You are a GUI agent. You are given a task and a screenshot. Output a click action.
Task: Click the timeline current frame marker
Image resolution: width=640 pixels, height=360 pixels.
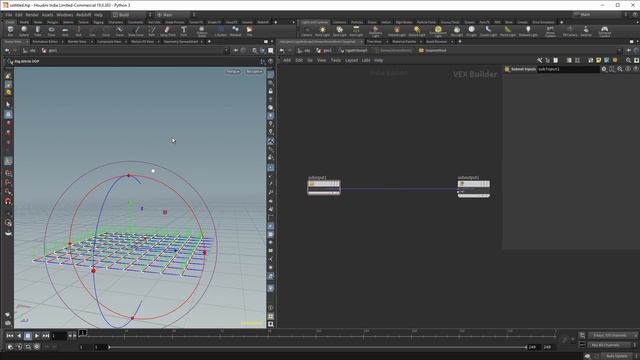[82, 333]
